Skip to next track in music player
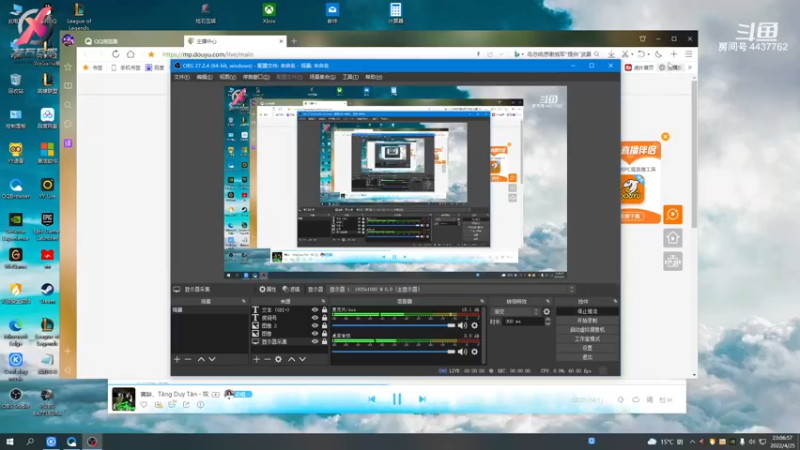This screenshot has height=450, width=800. coord(422,399)
